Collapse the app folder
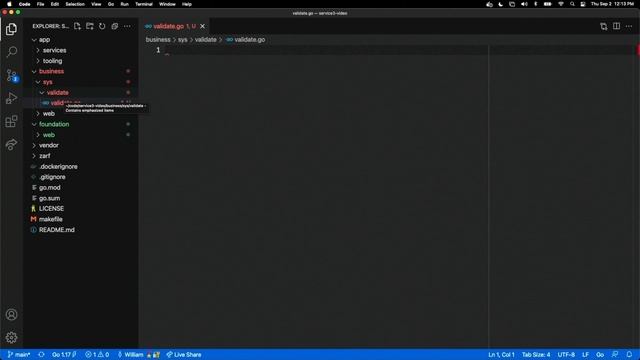The image size is (640, 360). (x=81, y=40)
